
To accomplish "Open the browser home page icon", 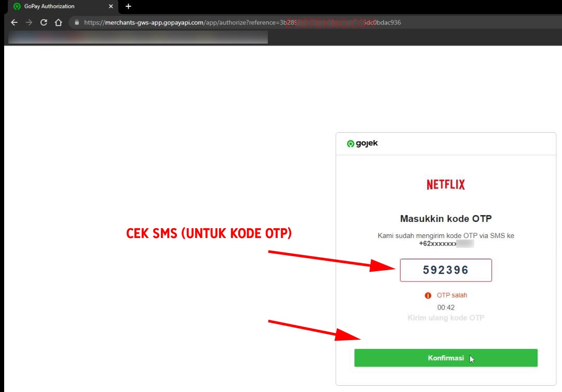I will (x=59, y=22).
